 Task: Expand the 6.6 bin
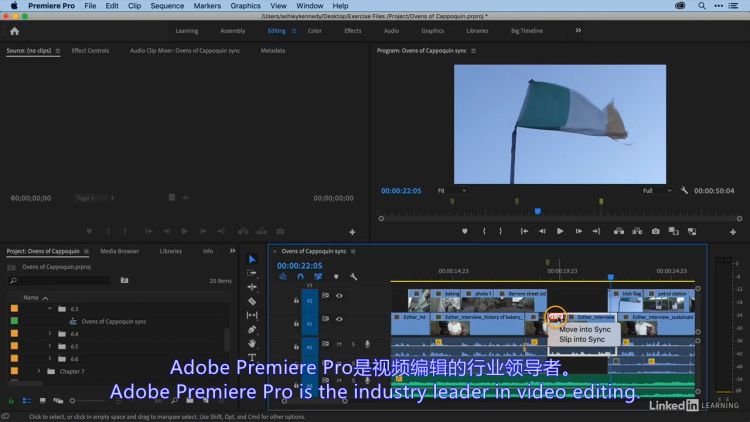click(50, 358)
